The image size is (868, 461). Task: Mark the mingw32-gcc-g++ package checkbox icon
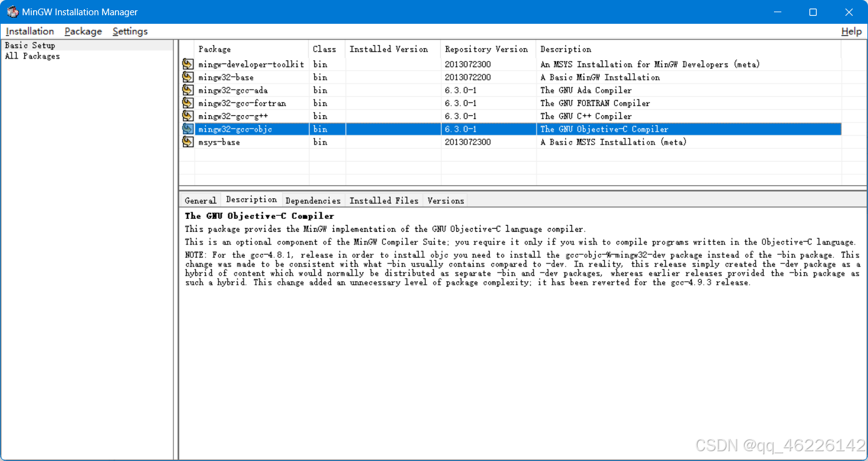point(187,116)
